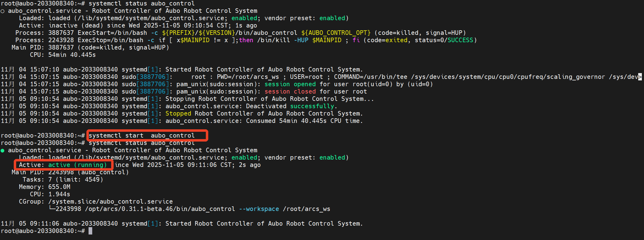Click the tree branch symbol before PID 2243998
The image size is (644, 240).
(x=52, y=209)
